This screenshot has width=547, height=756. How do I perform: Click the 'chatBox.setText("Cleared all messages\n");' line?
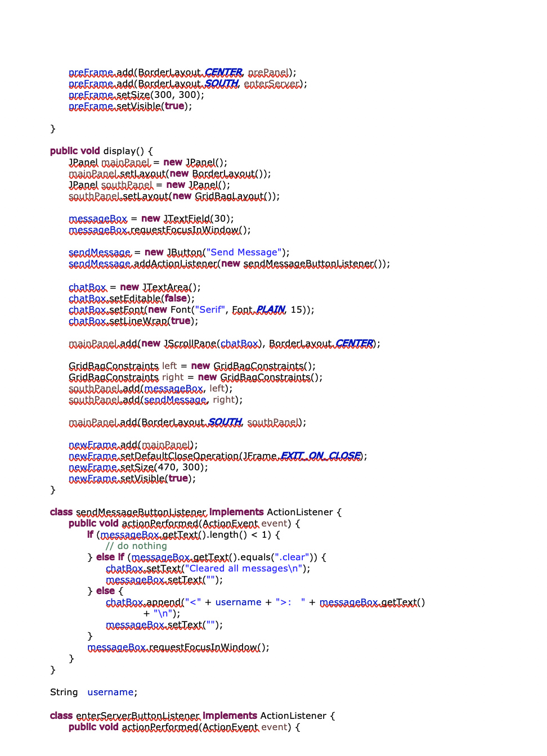pyautogui.click(x=208, y=569)
